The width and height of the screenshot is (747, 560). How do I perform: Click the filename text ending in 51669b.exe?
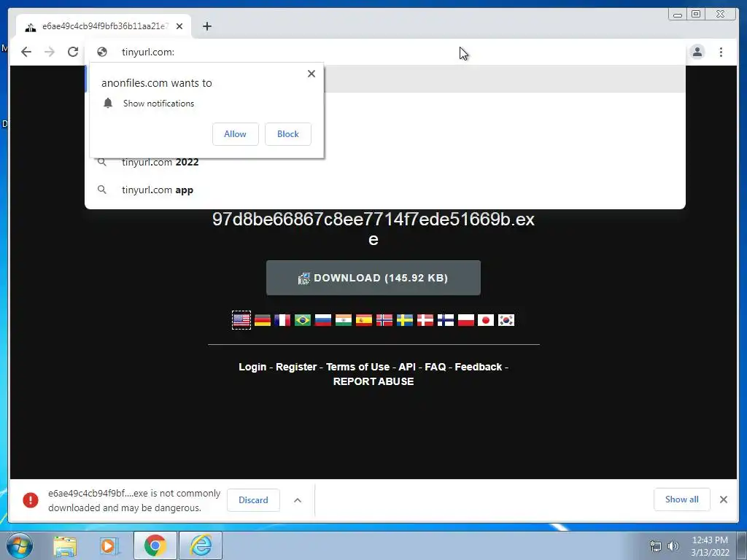click(x=373, y=229)
